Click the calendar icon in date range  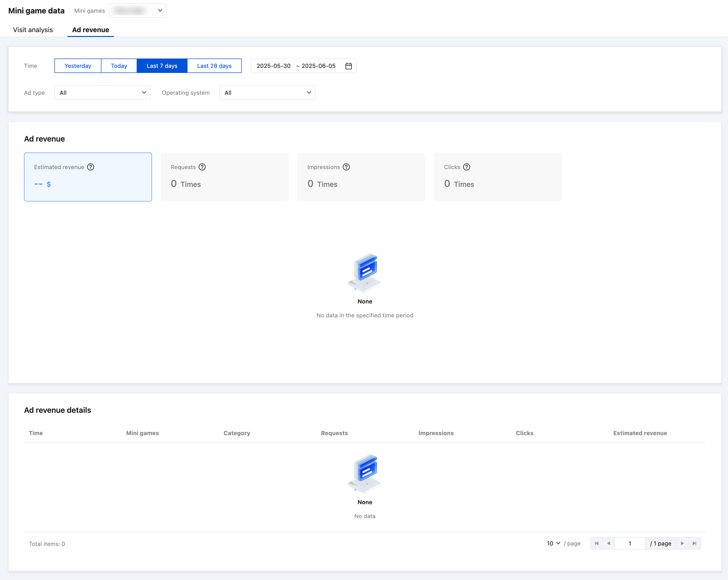point(348,66)
